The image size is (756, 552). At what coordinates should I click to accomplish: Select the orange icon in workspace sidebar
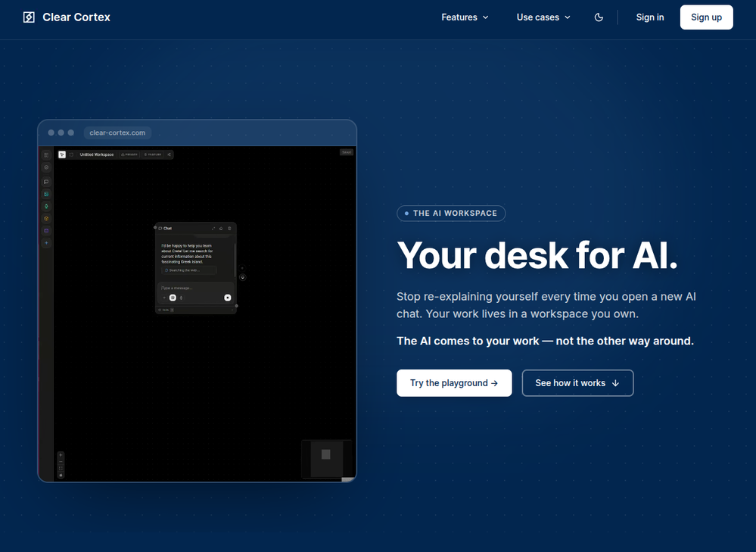coord(46,219)
